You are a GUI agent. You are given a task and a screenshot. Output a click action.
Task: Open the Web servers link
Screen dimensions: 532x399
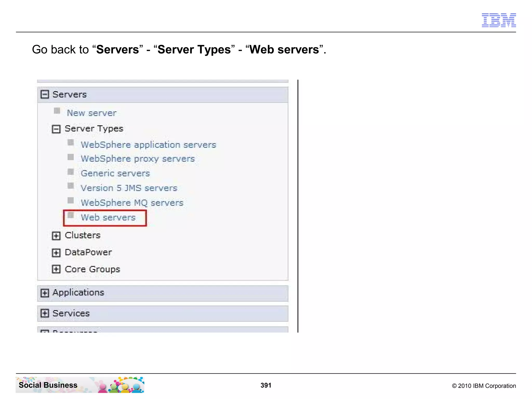point(108,217)
